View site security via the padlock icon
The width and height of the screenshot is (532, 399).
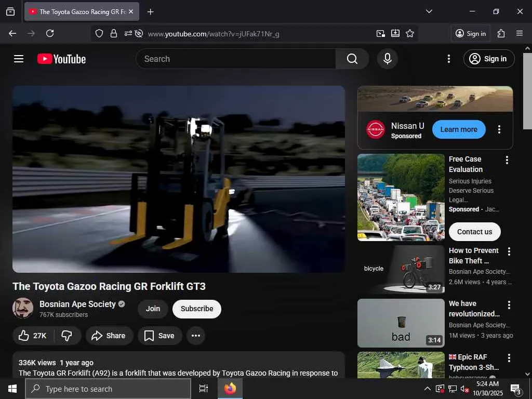114,33
